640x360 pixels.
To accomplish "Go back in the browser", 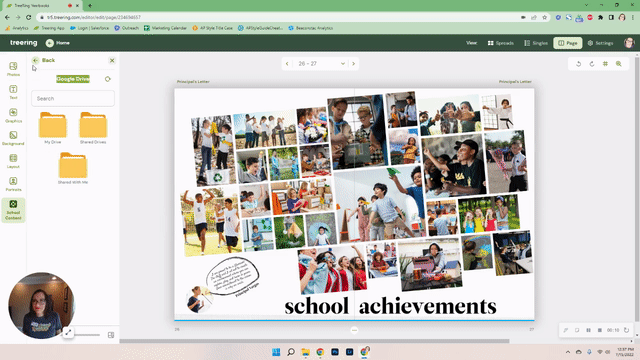I will tap(7, 17).
